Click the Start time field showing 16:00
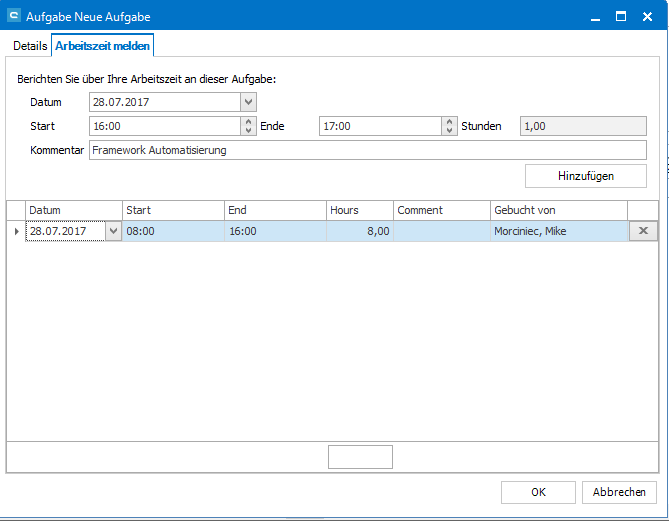 click(163, 126)
